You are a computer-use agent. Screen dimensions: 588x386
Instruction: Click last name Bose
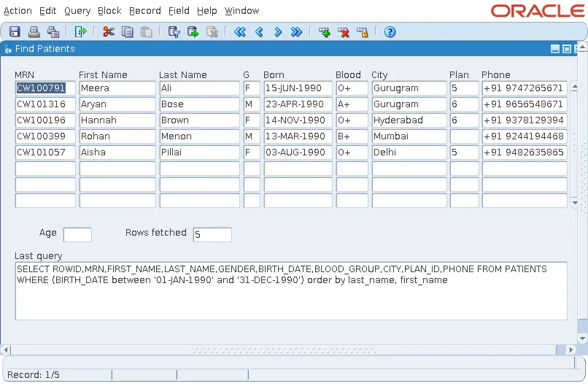pos(199,104)
